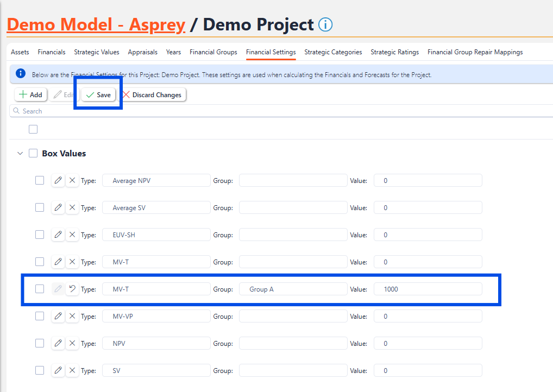This screenshot has width=553, height=392.
Task: Click the Discard Changes button
Action: pyautogui.click(x=152, y=95)
